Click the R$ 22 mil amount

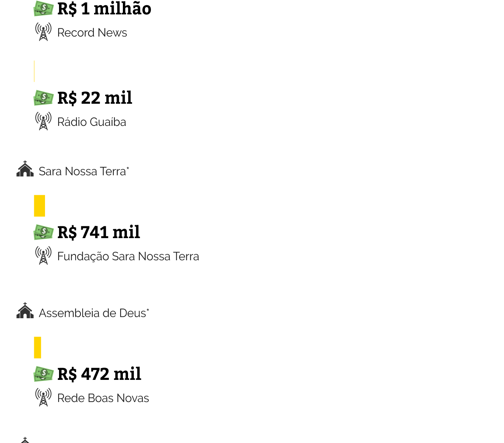point(95,98)
